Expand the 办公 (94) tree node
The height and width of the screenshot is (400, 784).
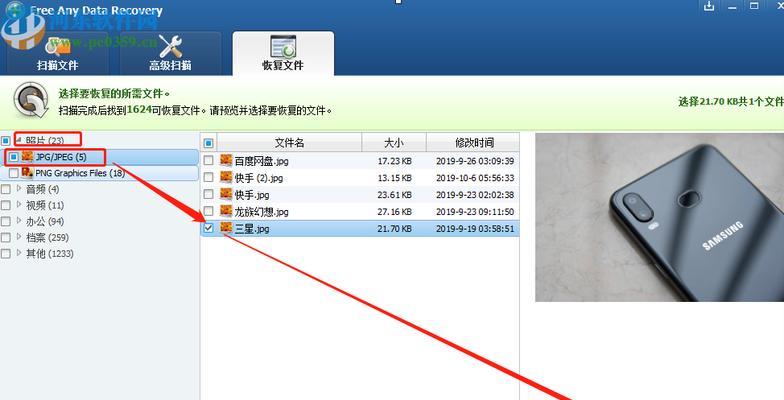tap(19, 220)
